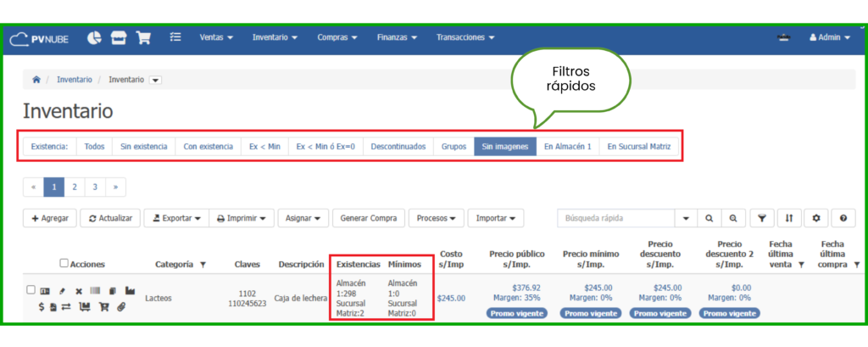Screen dimensions: 868x347
Task: Open the breadcrumb Inventario caret dropdown
Action: [x=156, y=81]
